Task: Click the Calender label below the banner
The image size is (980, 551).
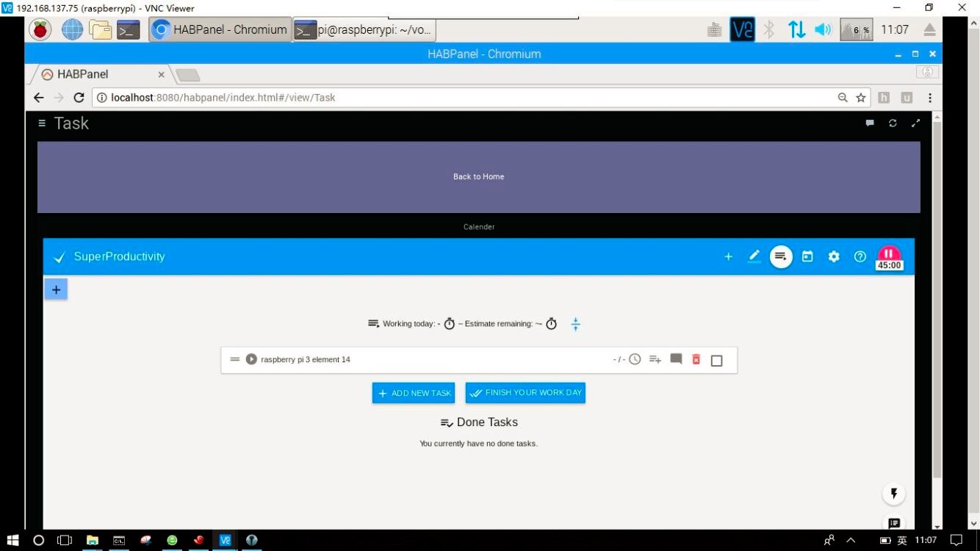Action: click(x=479, y=227)
